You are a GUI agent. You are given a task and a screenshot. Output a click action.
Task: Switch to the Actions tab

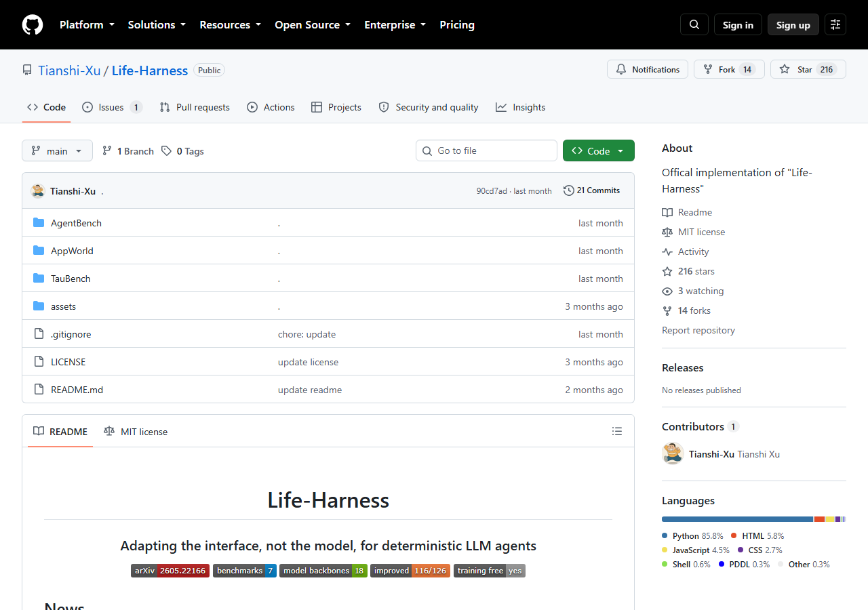pyautogui.click(x=271, y=107)
